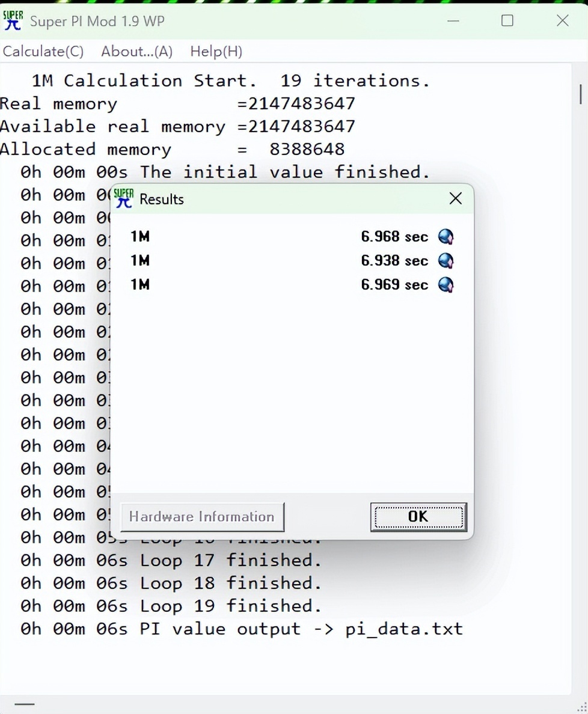This screenshot has width=588, height=714.
Task: Open the Help(H) menu
Action: tap(216, 52)
